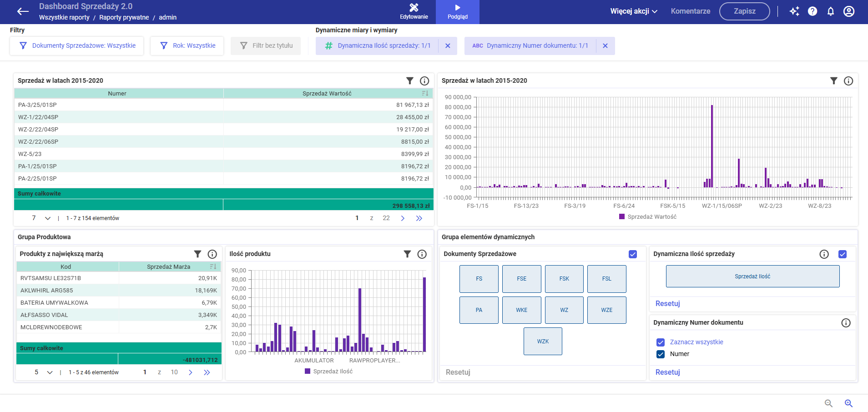The image size is (868, 412).
Task: Remove Dynamiczna Ilość sprzedaży chip
Action: point(448,46)
